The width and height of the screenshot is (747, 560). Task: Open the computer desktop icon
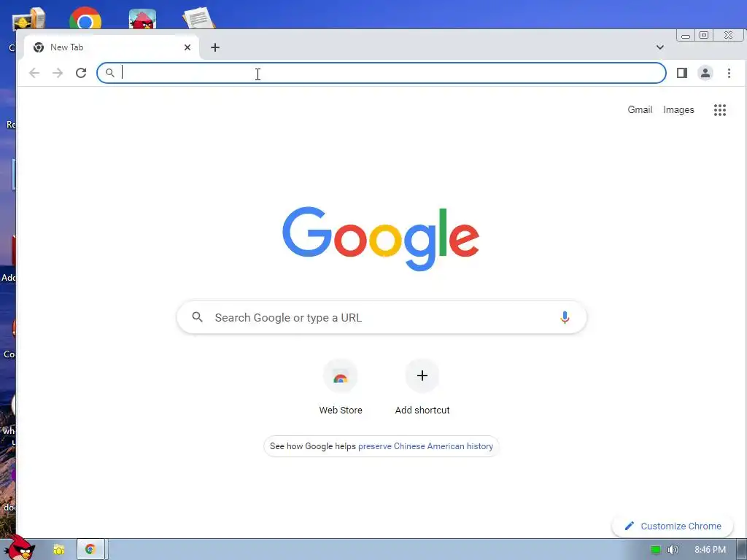[28, 19]
